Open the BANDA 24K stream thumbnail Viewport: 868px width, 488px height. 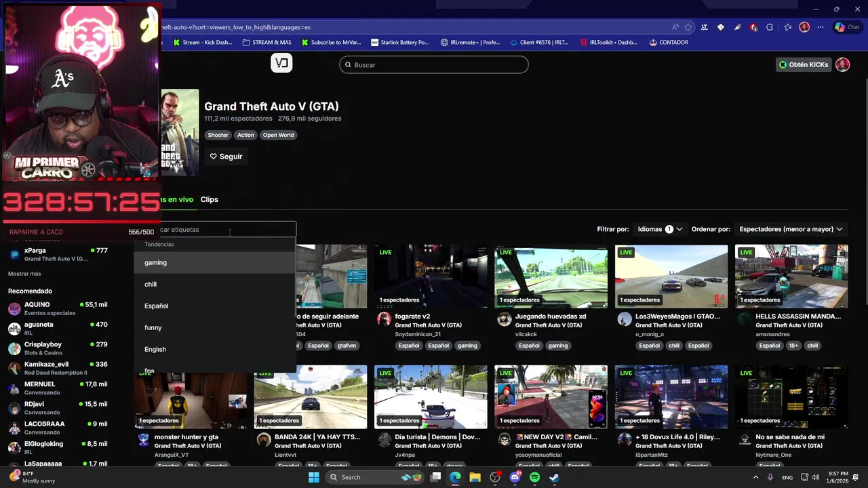311,397
